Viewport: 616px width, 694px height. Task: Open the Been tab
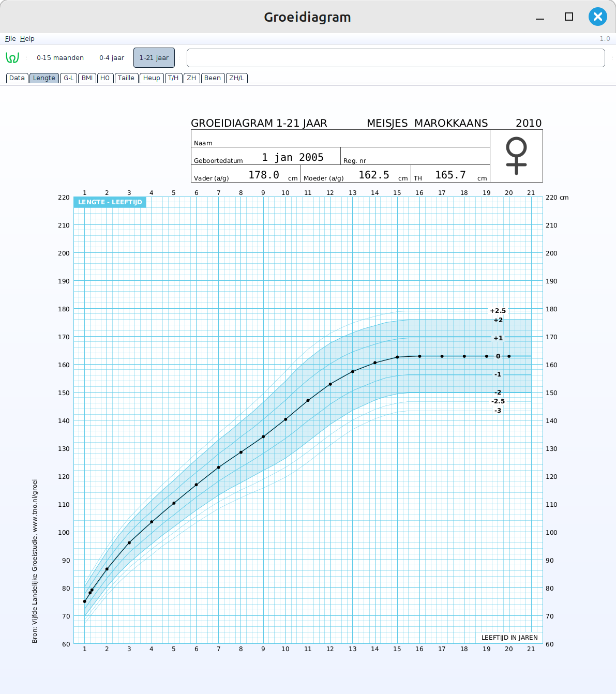pos(213,78)
